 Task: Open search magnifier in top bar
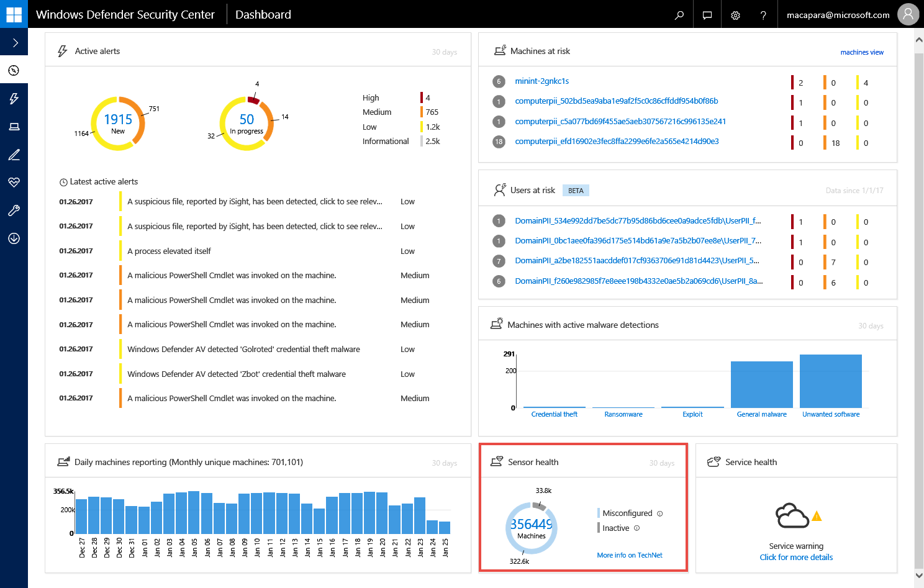(x=679, y=15)
